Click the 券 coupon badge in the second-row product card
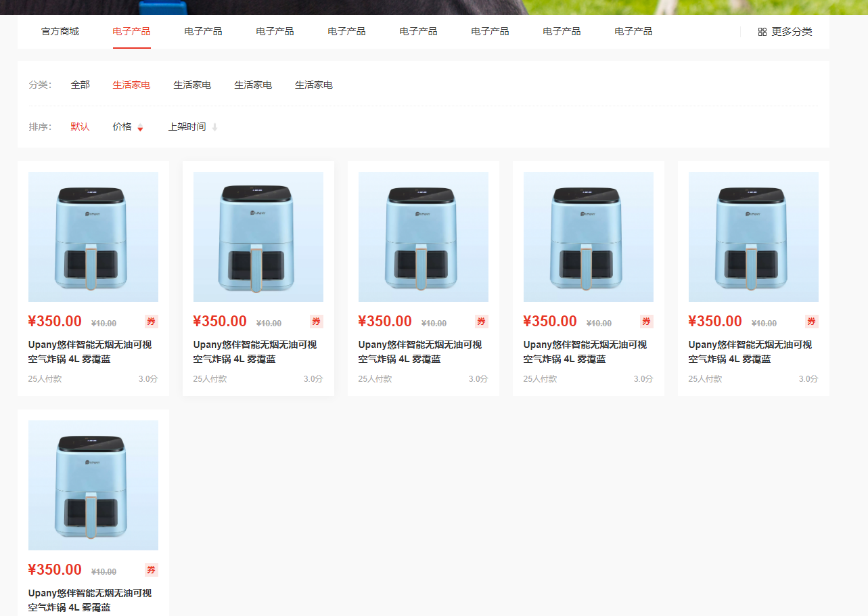 point(152,570)
